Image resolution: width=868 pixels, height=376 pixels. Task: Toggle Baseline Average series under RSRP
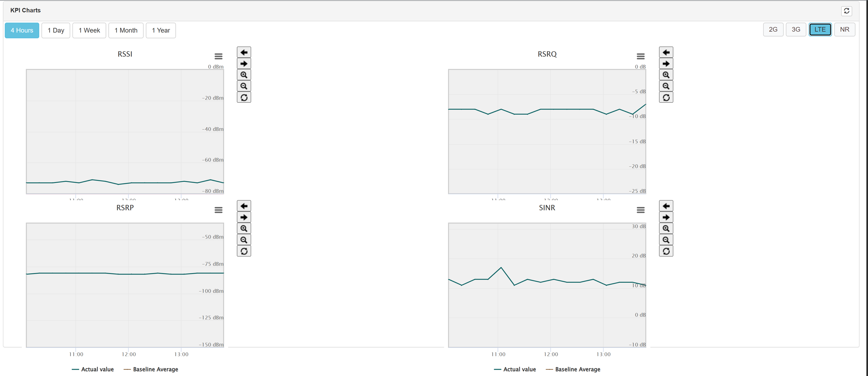point(151,369)
